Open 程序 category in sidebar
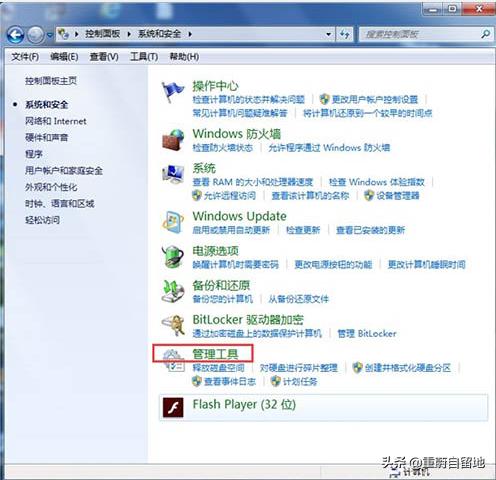 pos(34,154)
